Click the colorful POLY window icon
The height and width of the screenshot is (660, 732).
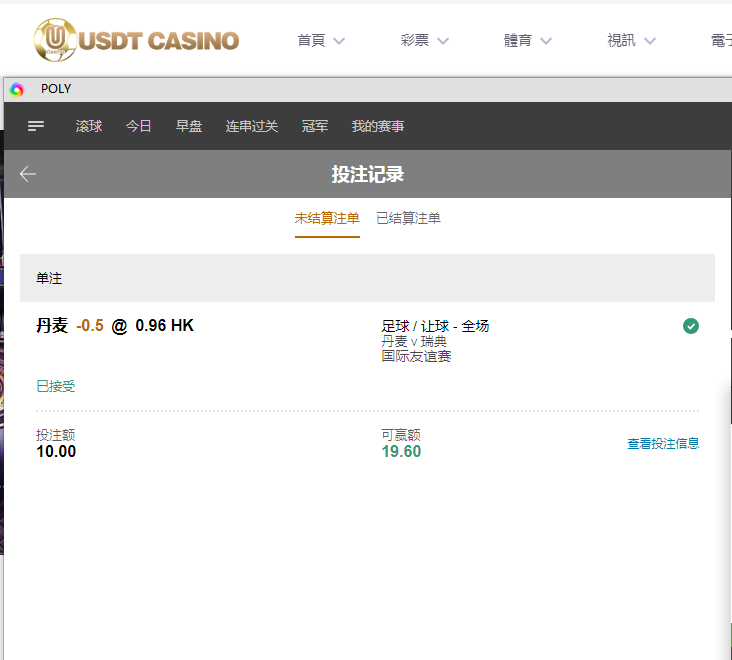coord(17,89)
